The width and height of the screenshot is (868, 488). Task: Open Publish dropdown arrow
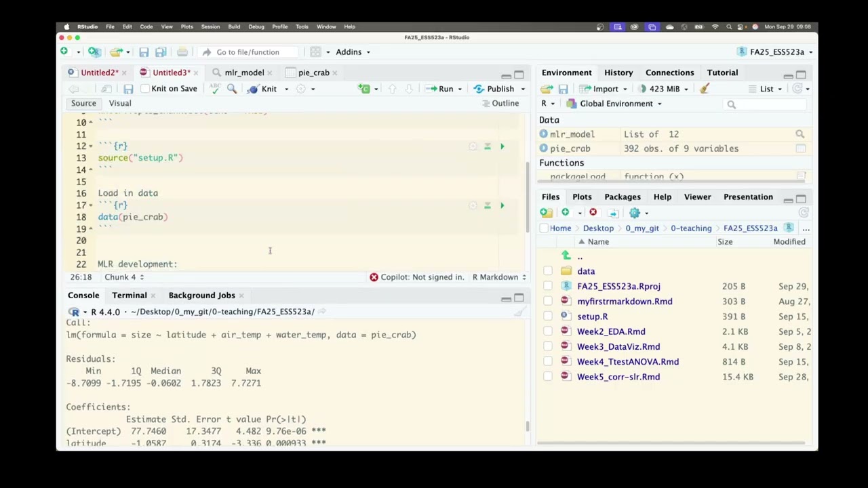tap(523, 89)
